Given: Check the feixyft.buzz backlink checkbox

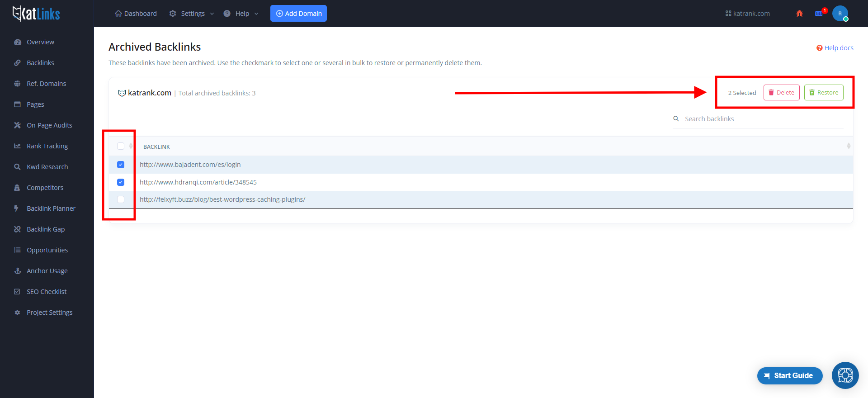Looking at the screenshot, I should coord(121,199).
